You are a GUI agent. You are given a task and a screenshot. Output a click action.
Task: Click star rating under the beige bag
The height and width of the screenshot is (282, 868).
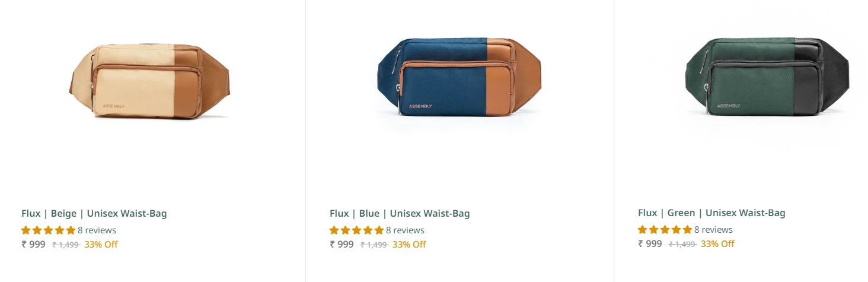point(49,230)
